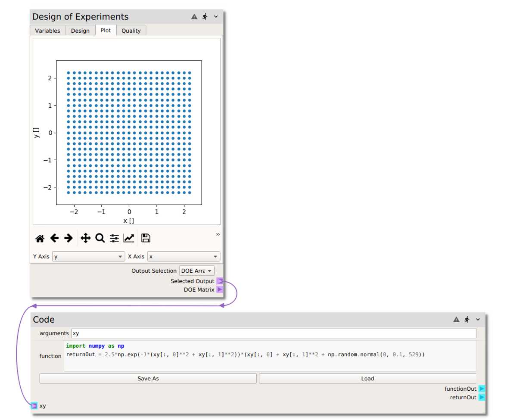Image resolution: width=517 pixels, height=420 pixels.
Task: Click the forward arrow in plot toolbar
Action: pos(69,238)
